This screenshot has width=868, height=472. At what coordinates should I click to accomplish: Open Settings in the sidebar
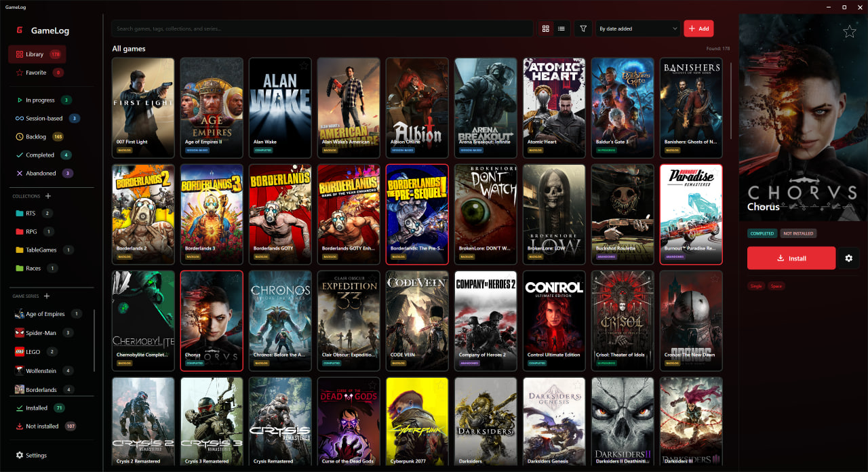pos(33,455)
